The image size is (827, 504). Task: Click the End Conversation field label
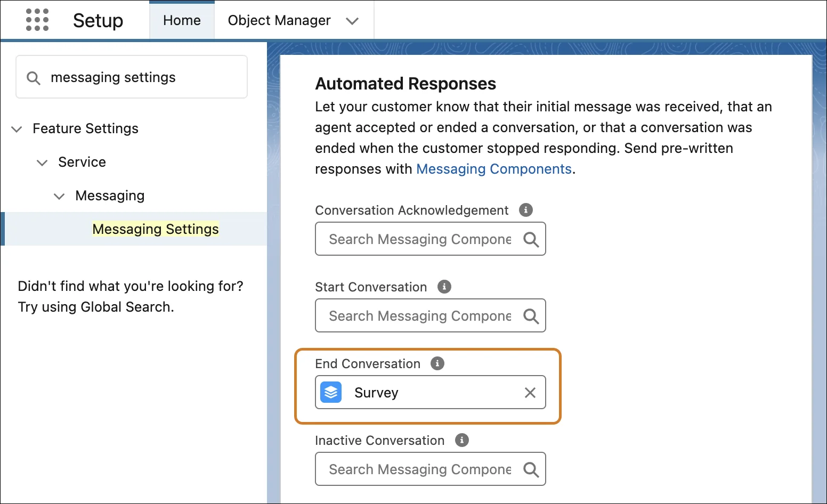click(x=368, y=364)
